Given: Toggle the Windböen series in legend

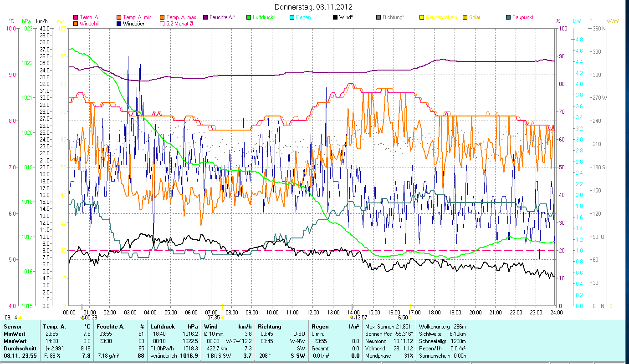Looking at the screenshot, I should 119,23.
